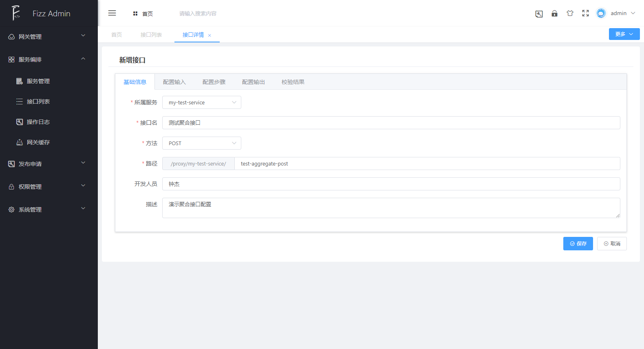Viewport: 644px width, 349px height.
Task: Close the 接口详情 tab
Action: [x=210, y=35]
